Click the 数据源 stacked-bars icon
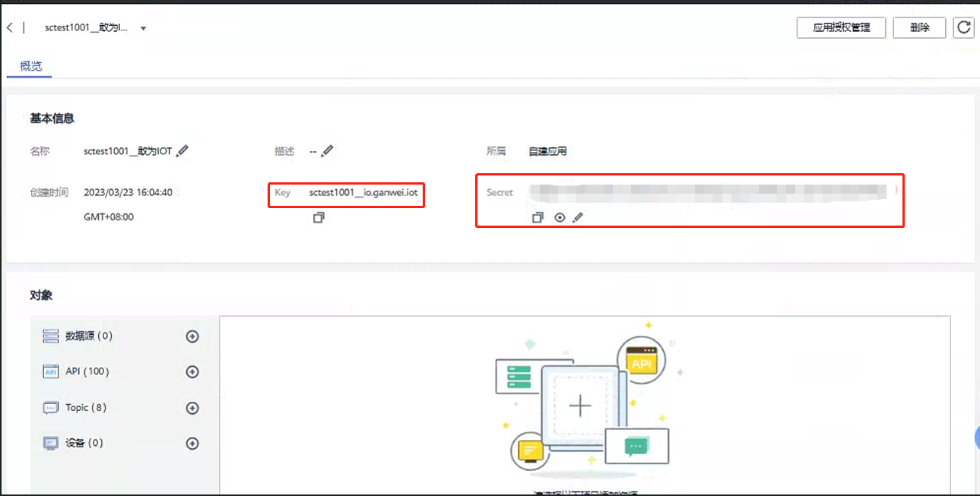980x496 pixels. coord(51,336)
